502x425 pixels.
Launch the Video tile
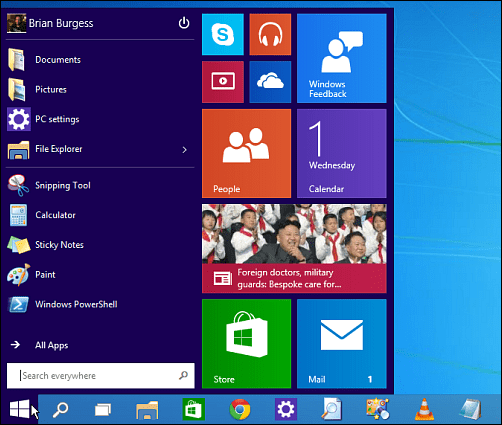(223, 82)
